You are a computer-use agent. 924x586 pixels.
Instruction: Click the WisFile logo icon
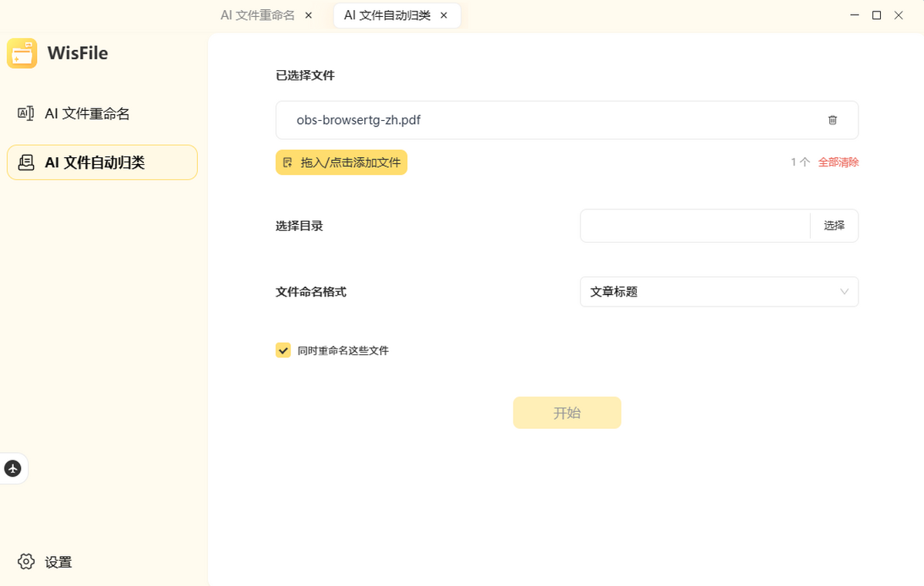[x=22, y=52]
